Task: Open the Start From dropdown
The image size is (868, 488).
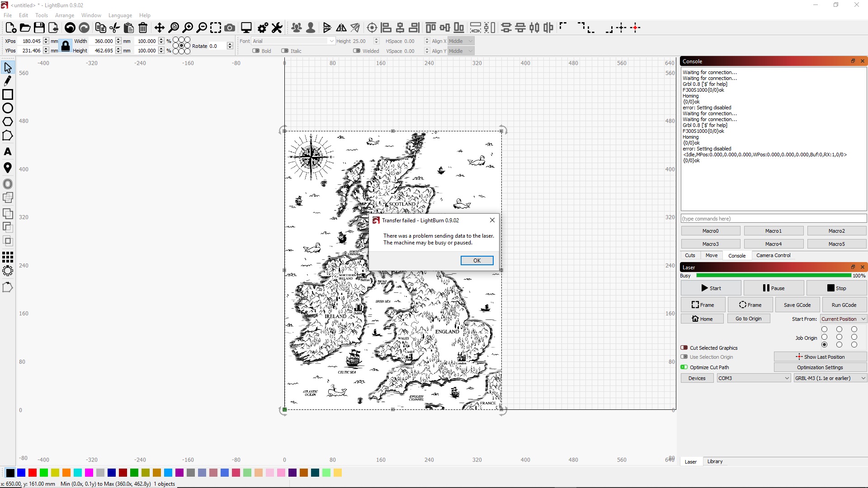Action: 843,319
